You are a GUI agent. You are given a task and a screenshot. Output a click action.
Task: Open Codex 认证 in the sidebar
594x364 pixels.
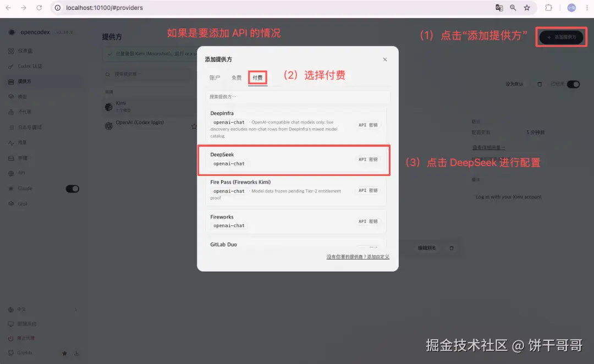(x=30, y=67)
